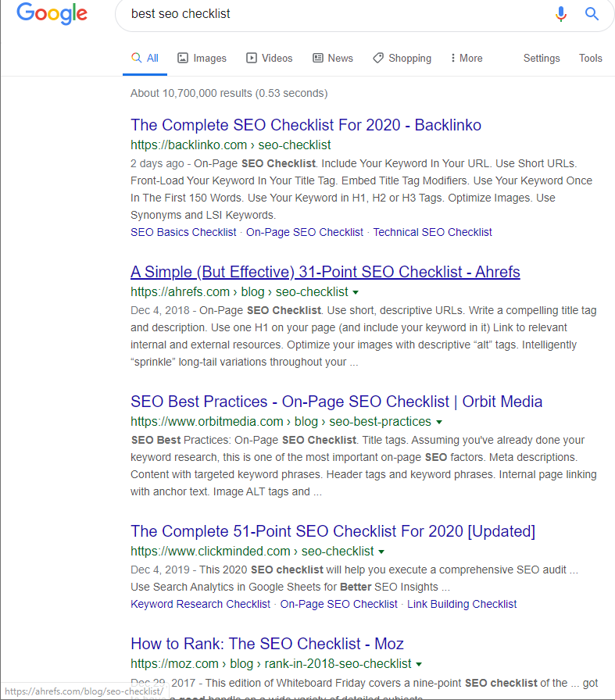
Task: Open 'How to Rank: The SEO Checklist - Moz'
Action: pos(267,644)
